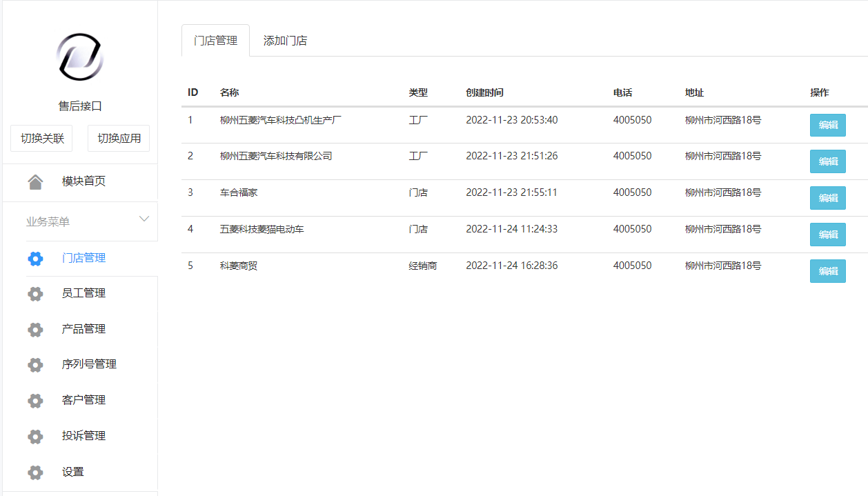This screenshot has height=496, width=868.
Task: Click store name 车合福家
Action: [x=239, y=192]
